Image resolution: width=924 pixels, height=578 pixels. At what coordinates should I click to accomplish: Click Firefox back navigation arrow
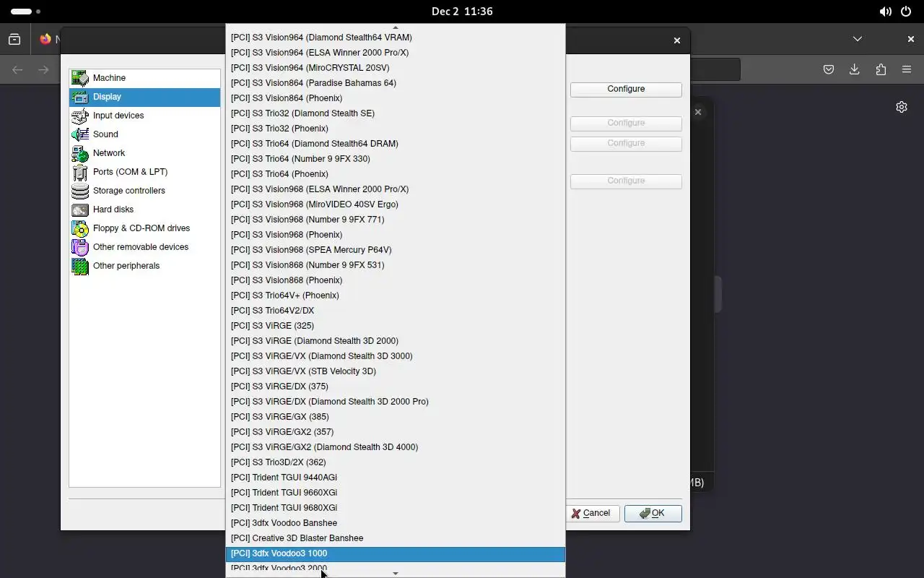18,69
